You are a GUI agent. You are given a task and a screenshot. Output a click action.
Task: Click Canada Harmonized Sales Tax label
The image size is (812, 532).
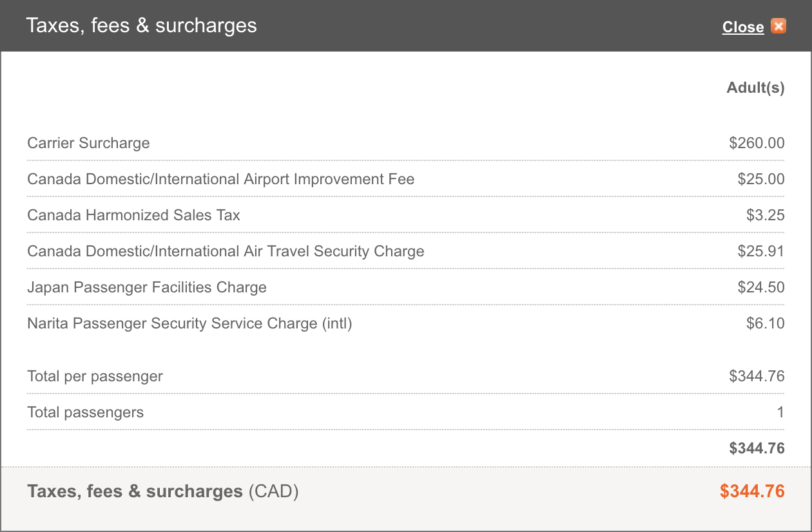pyautogui.click(x=133, y=215)
